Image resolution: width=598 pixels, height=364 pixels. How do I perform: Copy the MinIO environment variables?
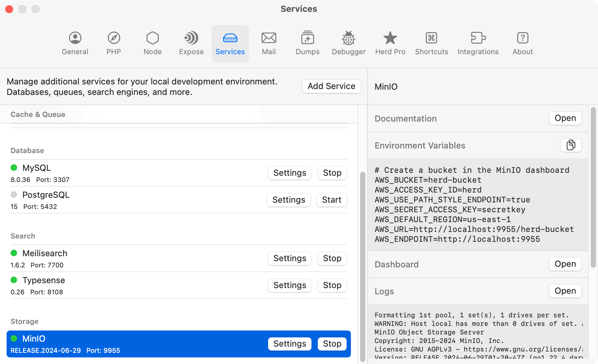[571, 145]
